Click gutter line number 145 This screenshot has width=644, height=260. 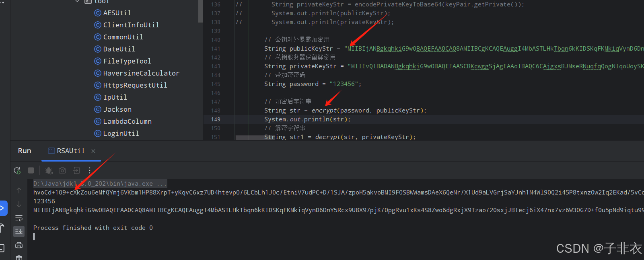click(x=216, y=84)
